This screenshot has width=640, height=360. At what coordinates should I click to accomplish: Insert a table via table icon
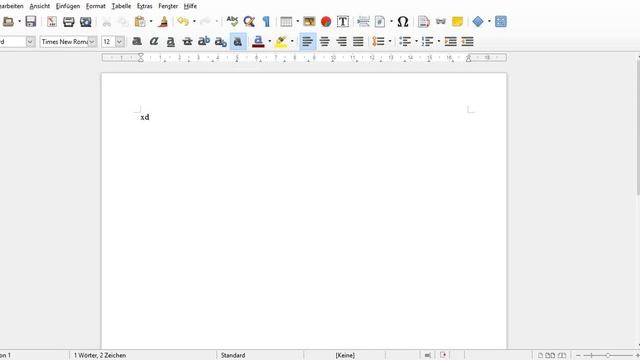click(x=286, y=22)
